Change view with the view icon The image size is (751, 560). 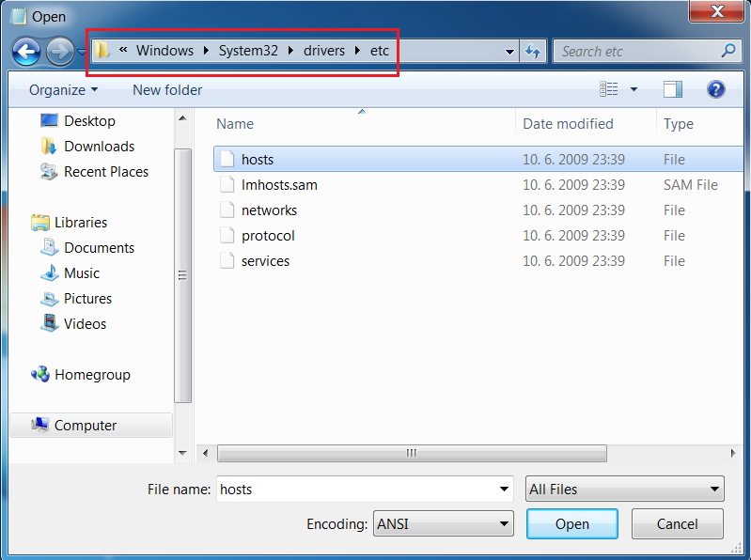(x=609, y=89)
